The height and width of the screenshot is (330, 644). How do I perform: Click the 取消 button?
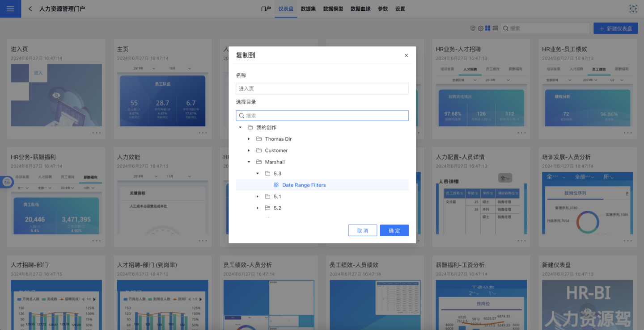(362, 230)
